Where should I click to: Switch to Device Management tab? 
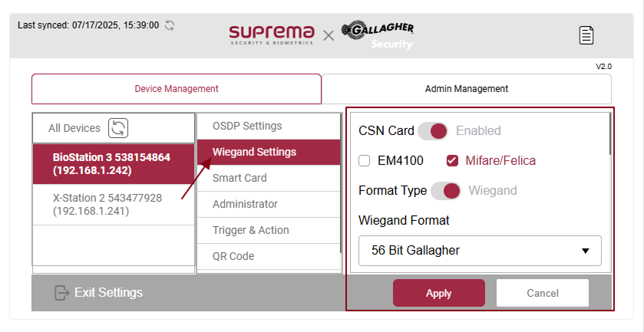(177, 89)
